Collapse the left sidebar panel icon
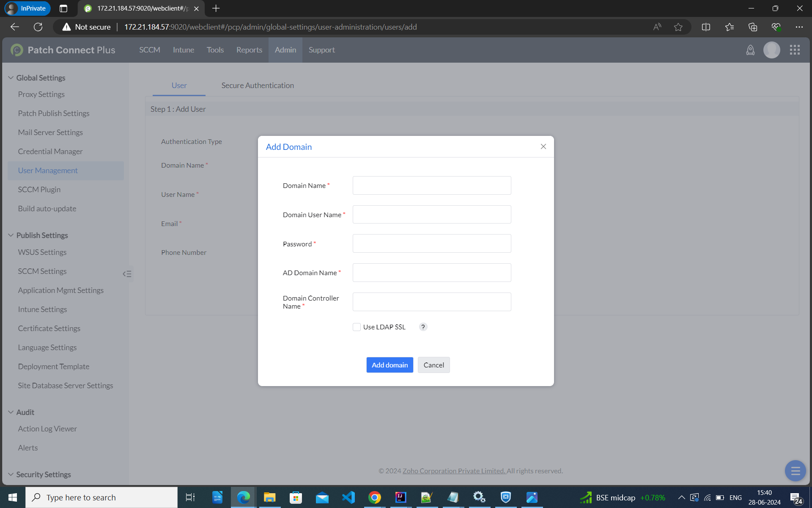This screenshot has height=508, width=812. click(x=127, y=274)
